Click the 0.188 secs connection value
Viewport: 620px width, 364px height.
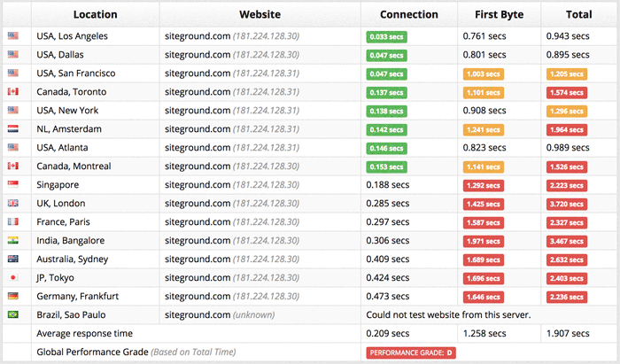click(388, 184)
